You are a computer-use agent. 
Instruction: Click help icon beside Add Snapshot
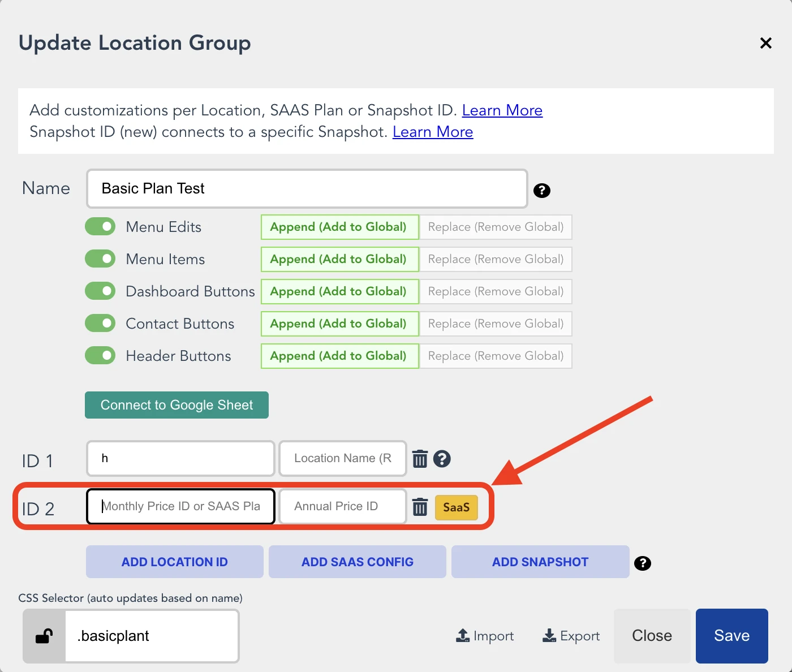[x=642, y=563]
